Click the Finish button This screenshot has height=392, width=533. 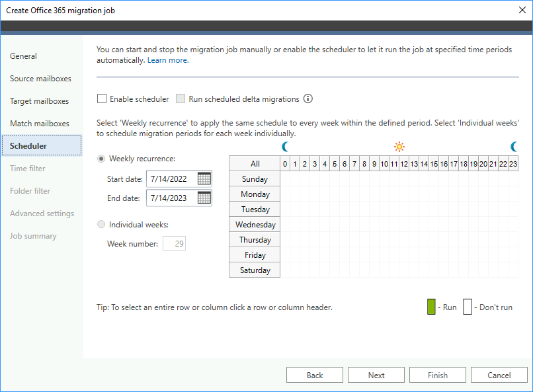pyautogui.click(x=438, y=375)
